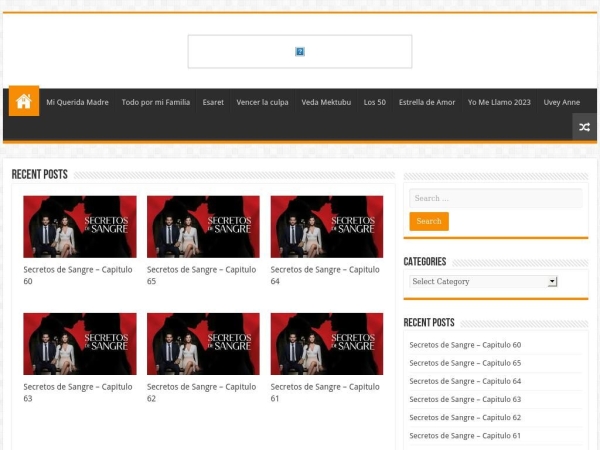Screen dimensions: 600x450
Task: Select Estrella de Amor menu item
Action: pos(426,102)
